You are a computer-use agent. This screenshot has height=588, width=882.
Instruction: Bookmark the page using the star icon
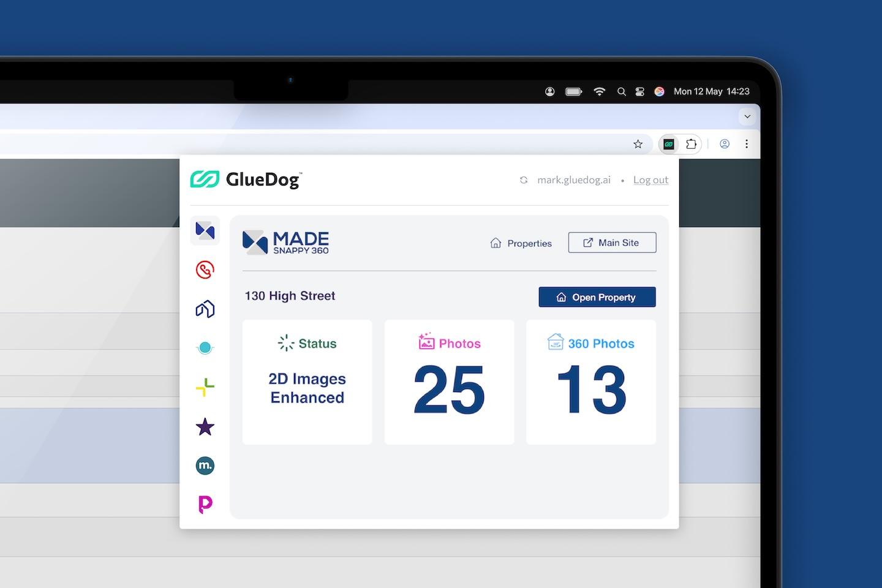[638, 144]
